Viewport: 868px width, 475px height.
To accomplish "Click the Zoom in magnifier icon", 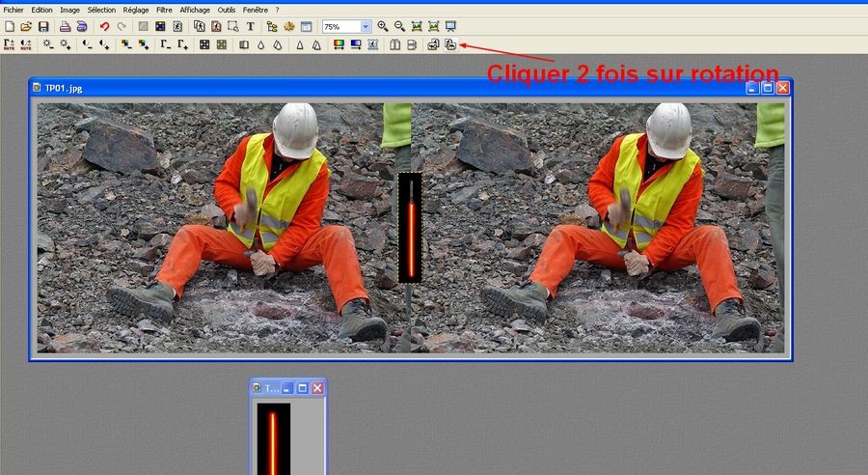I will click(383, 26).
